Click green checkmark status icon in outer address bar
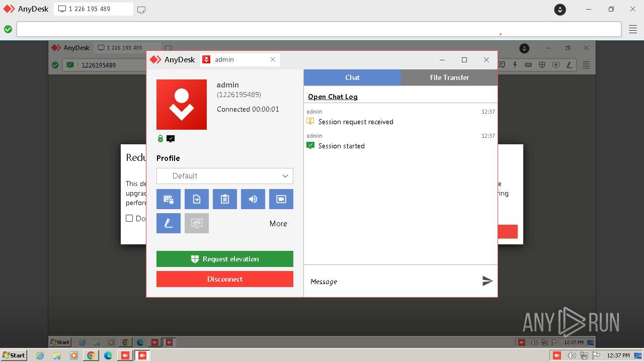The height and width of the screenshot is (362, 644). pyautogui.click(x=8, y=29)
